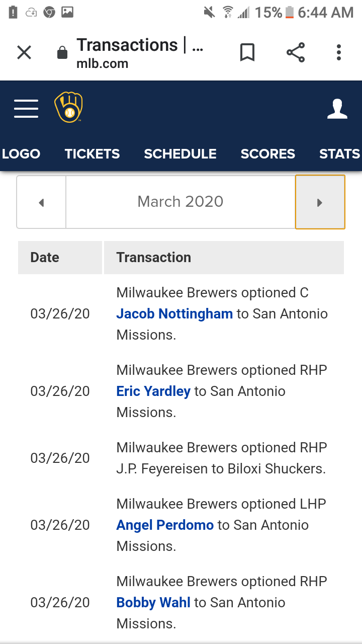Open Angel Perdomo player link

[x=165, y=525]
